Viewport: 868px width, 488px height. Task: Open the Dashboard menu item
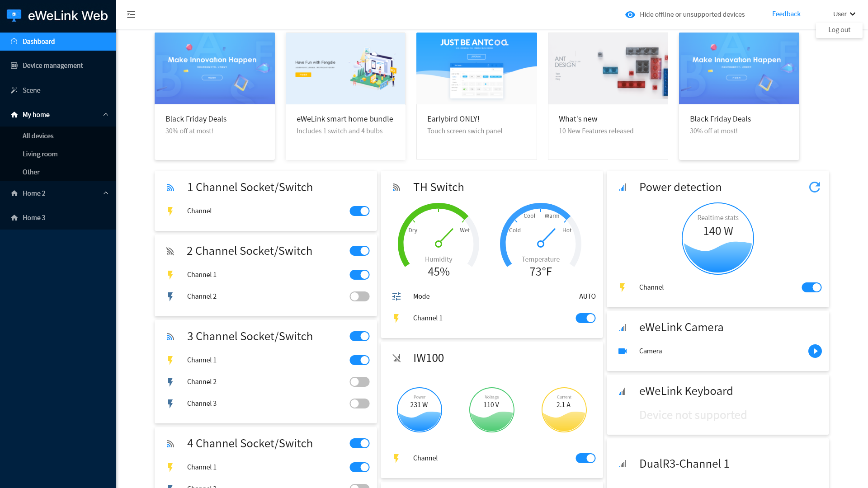[x=58, y=42]
